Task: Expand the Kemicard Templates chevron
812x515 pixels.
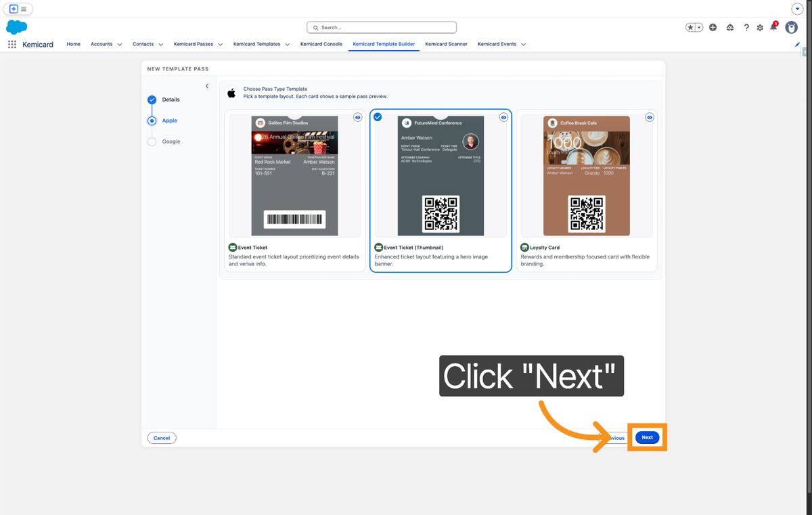Action: (x=287, y=44)
